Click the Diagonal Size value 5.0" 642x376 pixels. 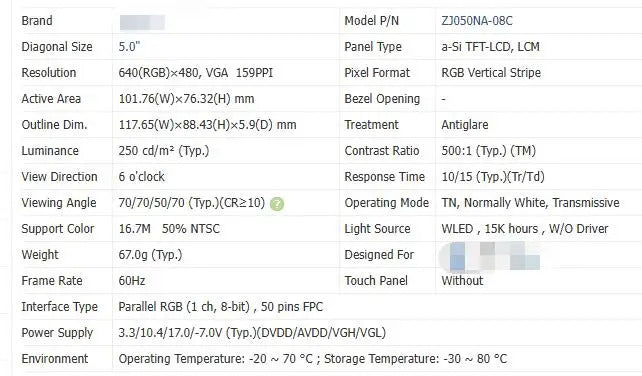point(129,47)
